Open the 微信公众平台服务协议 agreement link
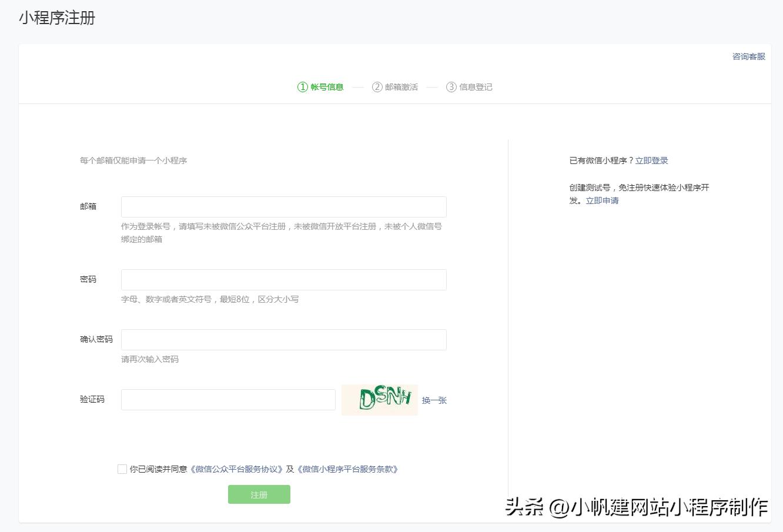Viewport: 783px width, 532px height. (x=237, y=469)
